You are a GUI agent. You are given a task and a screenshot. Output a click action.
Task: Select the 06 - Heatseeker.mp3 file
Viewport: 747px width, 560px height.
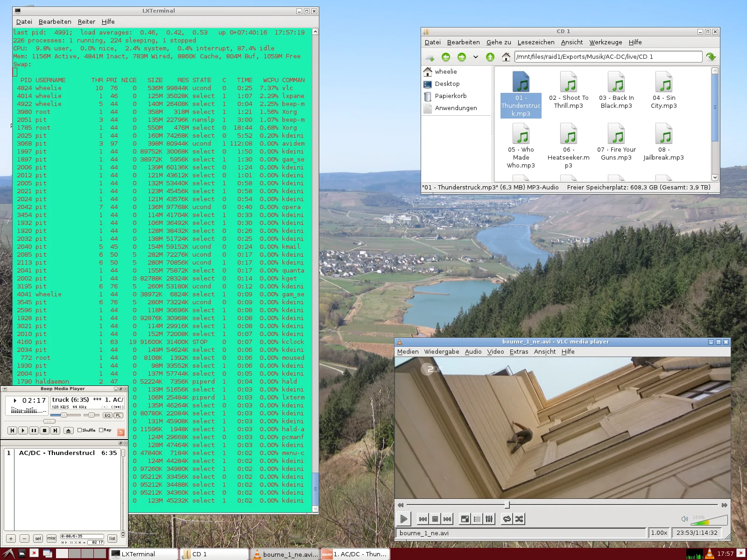[x=569, y=146]
